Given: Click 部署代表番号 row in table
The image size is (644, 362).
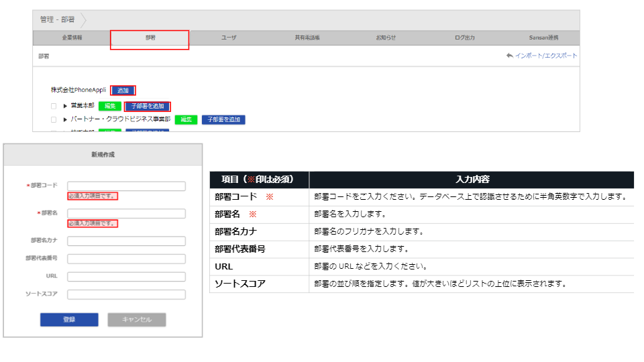Looking at the screenshot, I should click(x=422, y=249).
